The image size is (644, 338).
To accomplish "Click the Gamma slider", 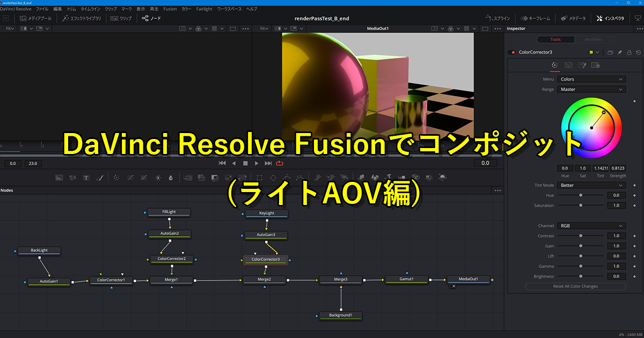I will tap(581, 267).
